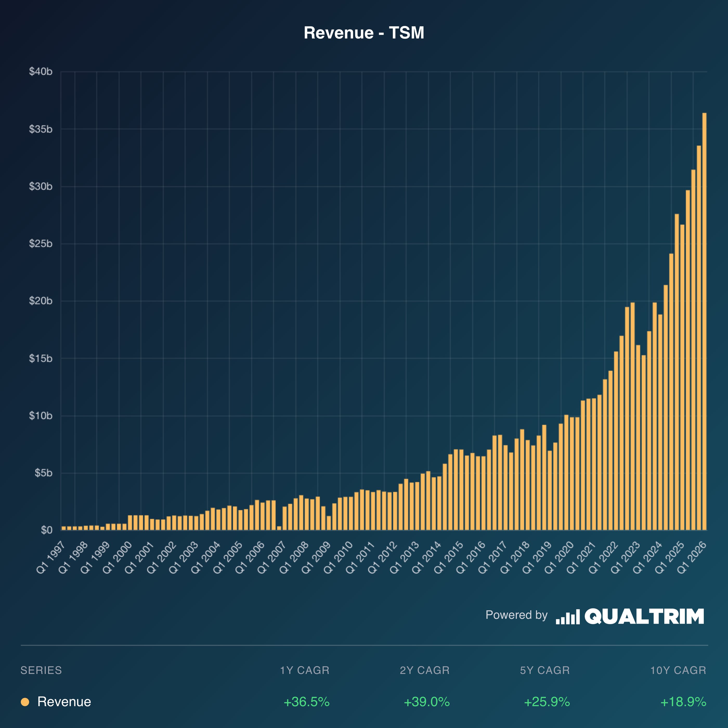
Task: Click the 5Y CAGR column header
Action: pyautogui.click(x=545, y=670)
